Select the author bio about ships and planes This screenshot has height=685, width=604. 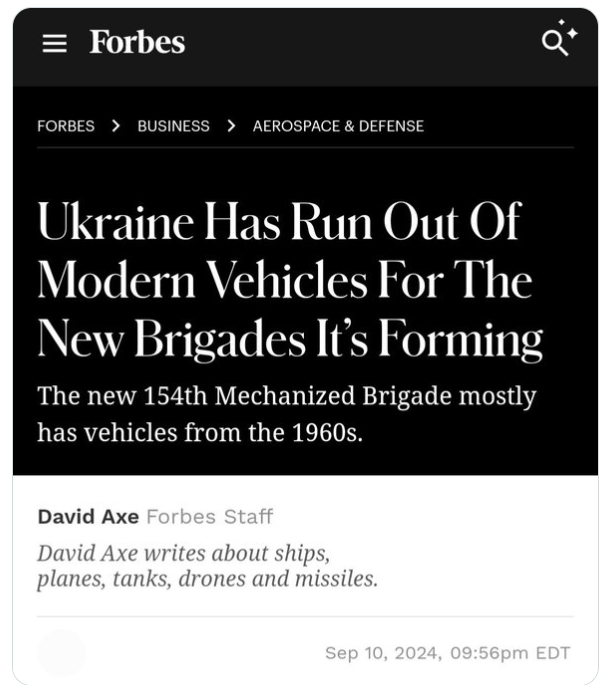[207, 566]
